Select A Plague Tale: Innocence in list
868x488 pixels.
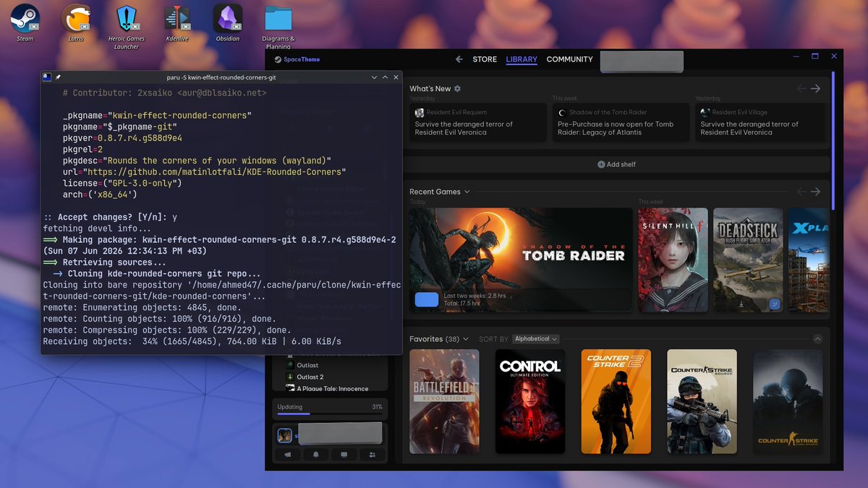pyautogui.click(x=332, y=388)
